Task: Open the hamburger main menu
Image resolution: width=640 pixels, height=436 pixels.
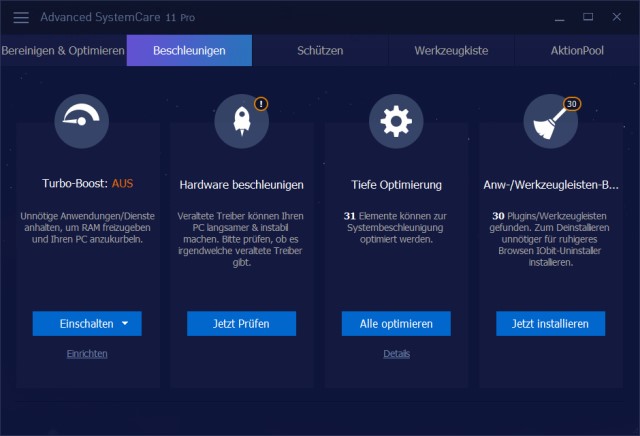Action: click(x=21, y=17)
